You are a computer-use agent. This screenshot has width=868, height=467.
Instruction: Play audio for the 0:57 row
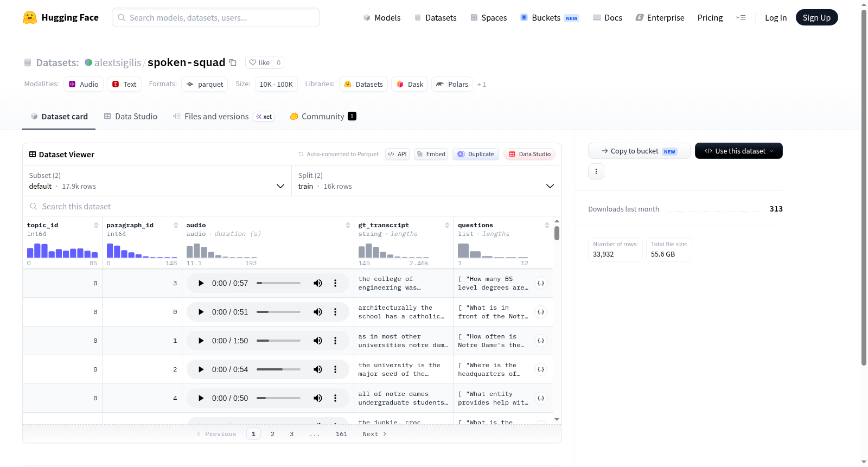point(201,283)
